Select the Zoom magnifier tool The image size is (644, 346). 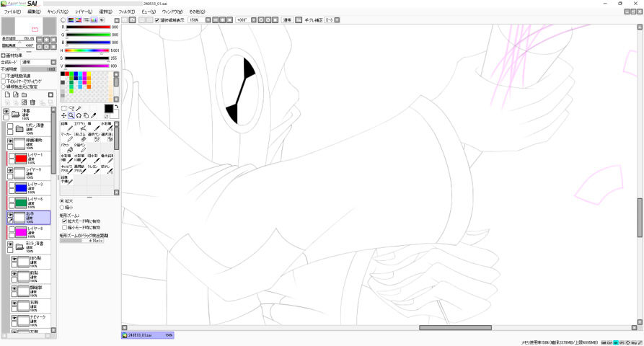pyautogui.click(x=71, y=116)
